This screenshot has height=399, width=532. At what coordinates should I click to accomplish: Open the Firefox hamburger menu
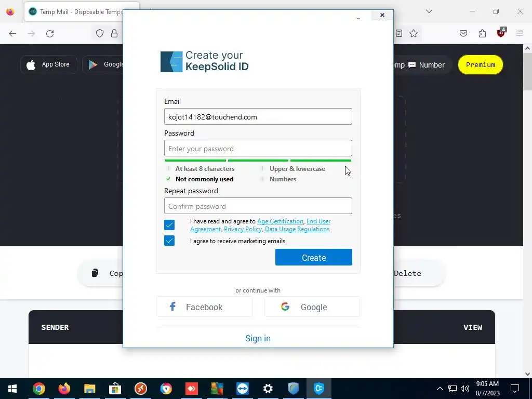tap(520, 33)
